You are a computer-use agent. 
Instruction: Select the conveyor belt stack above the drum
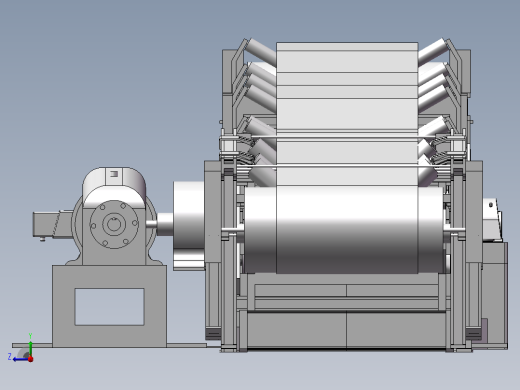(x=347, y=114)
